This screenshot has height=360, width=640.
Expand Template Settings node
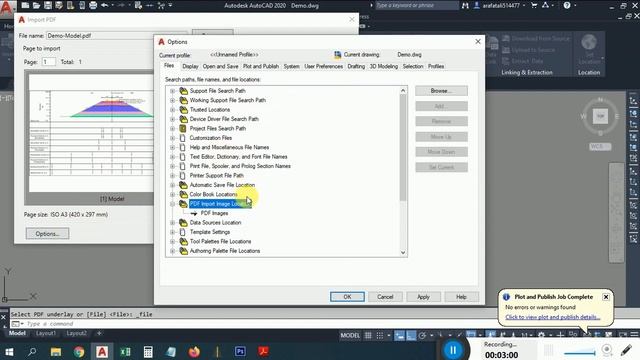pos(172,232)
